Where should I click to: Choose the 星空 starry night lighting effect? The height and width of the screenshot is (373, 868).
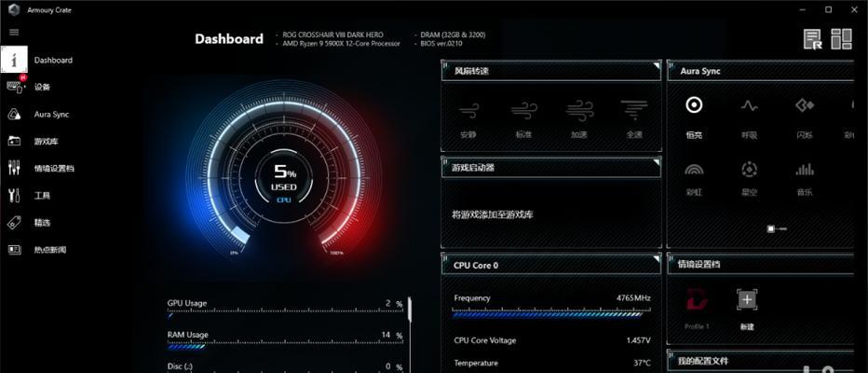click(x=749, y=180)
